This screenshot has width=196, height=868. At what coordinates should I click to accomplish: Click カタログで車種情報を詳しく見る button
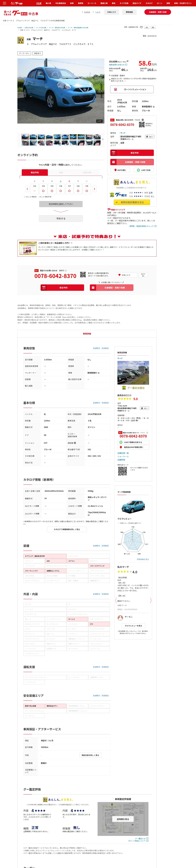click(x=67, y=529)
